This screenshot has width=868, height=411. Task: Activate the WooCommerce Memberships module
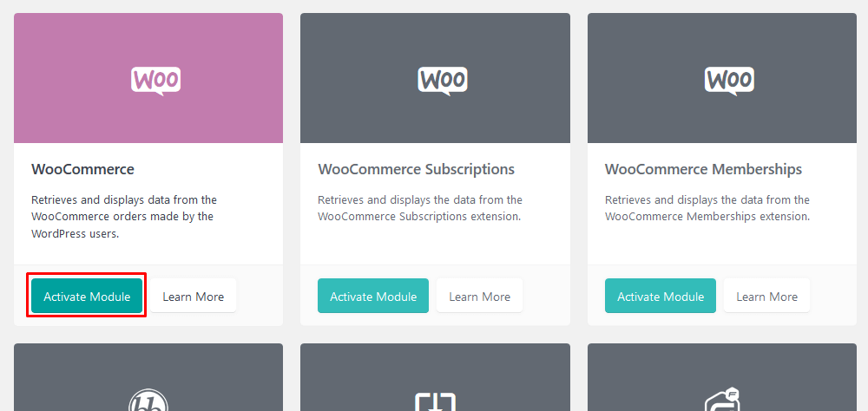pos(661,296)
